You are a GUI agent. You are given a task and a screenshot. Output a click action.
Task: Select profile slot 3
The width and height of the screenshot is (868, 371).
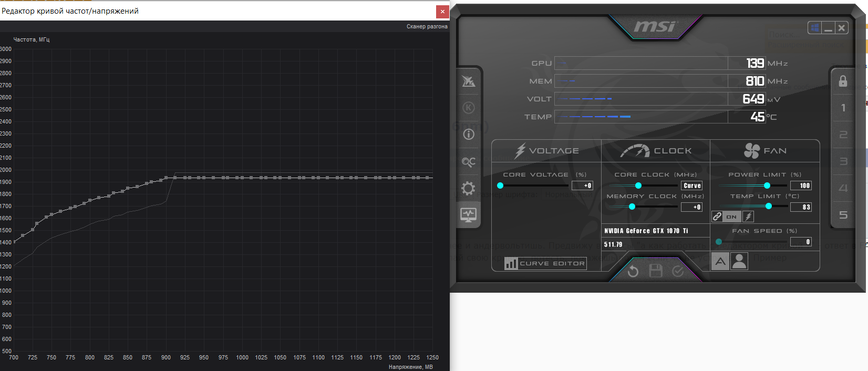pyautogui.click(x=843, y=161)
